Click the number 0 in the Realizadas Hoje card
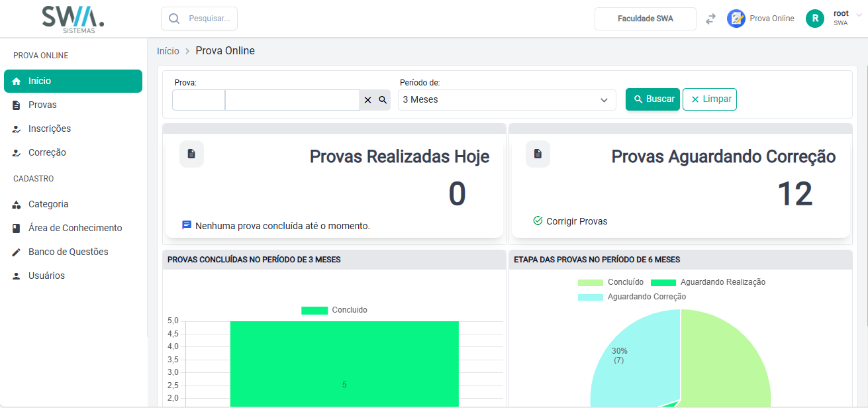The height and width of the screenshot is (408, 868). coord(458,194)
